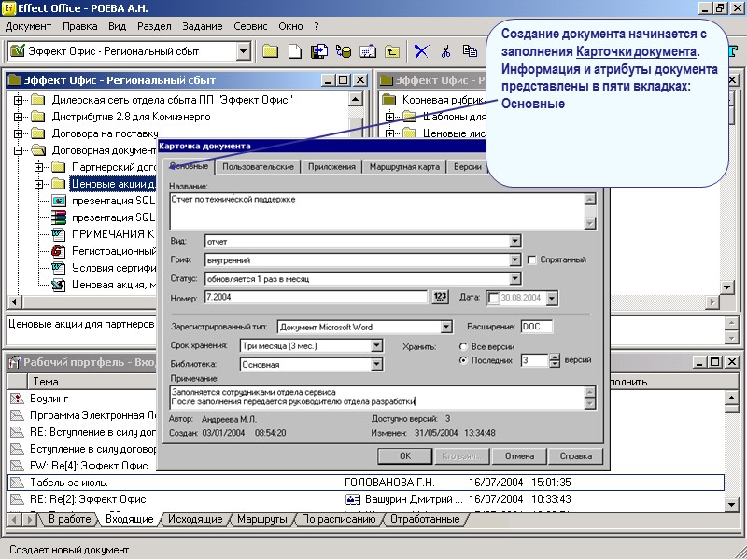Enable the Дата checkbox

click(494, 298)
